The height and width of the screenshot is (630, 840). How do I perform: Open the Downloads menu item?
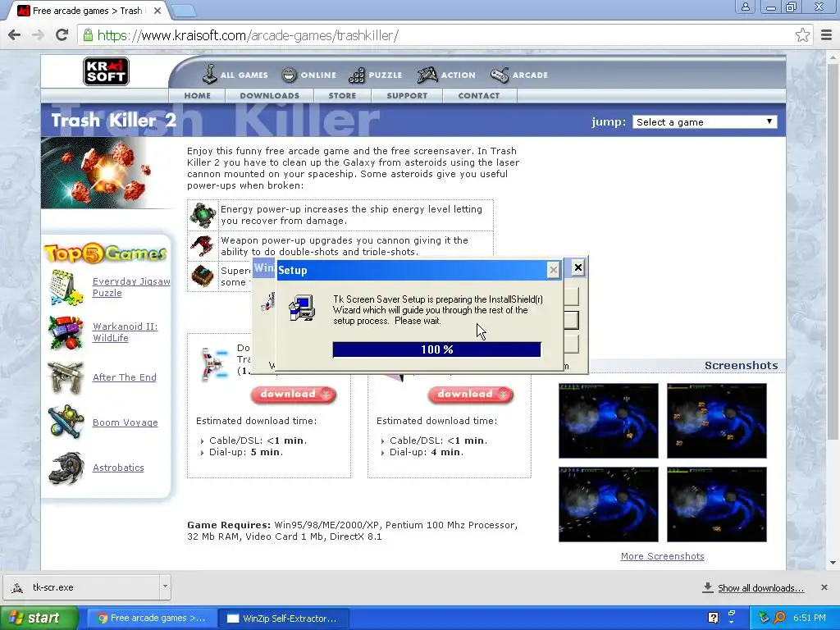tap(269, 95)
